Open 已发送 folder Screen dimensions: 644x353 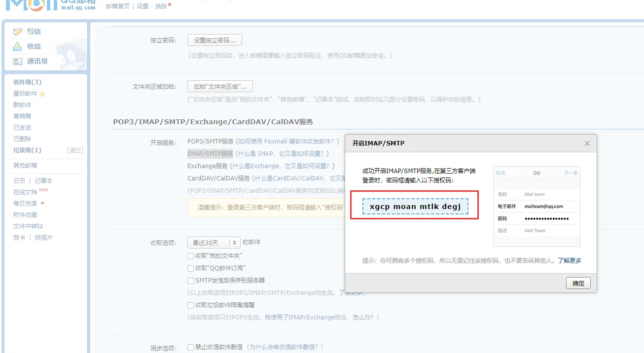coord(22,128)
